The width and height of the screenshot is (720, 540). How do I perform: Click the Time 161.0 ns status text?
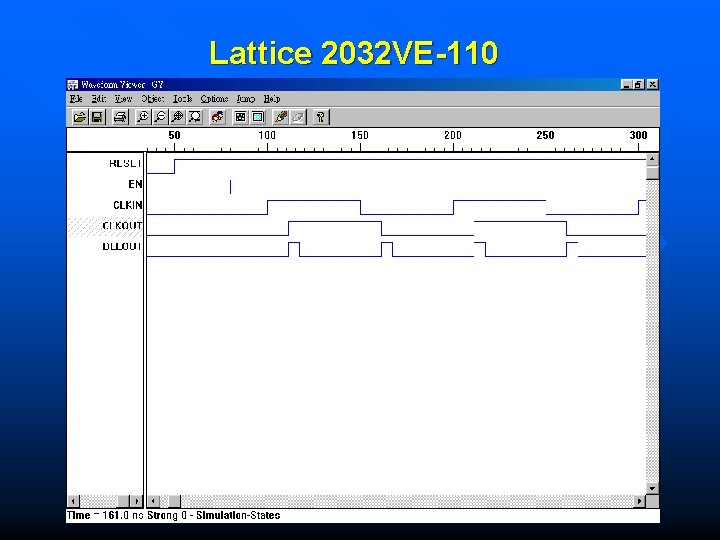click(105, 515)
